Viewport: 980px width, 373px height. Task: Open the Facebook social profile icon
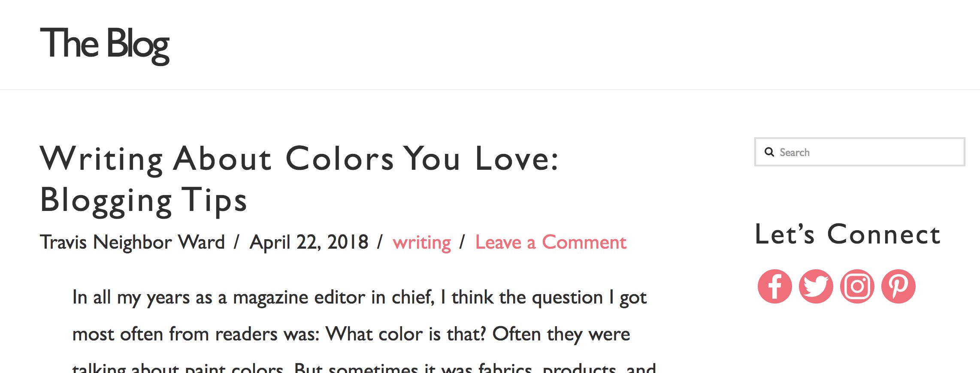pos(774,286)
